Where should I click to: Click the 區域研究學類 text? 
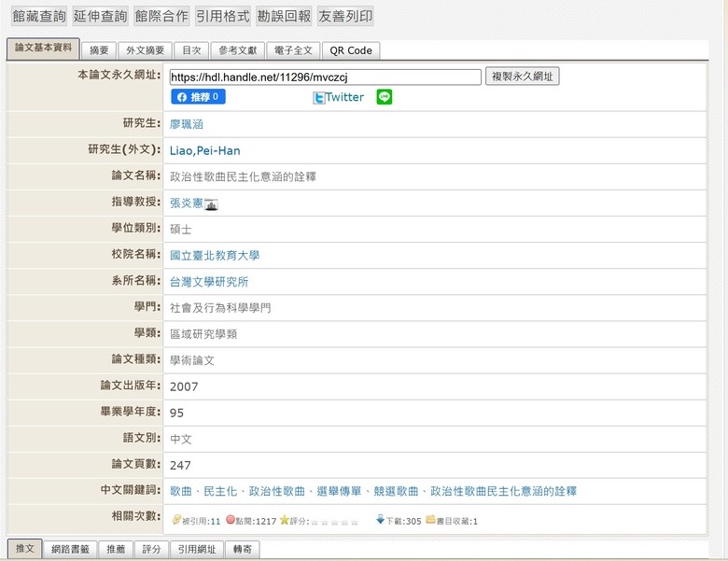(203, 334)
